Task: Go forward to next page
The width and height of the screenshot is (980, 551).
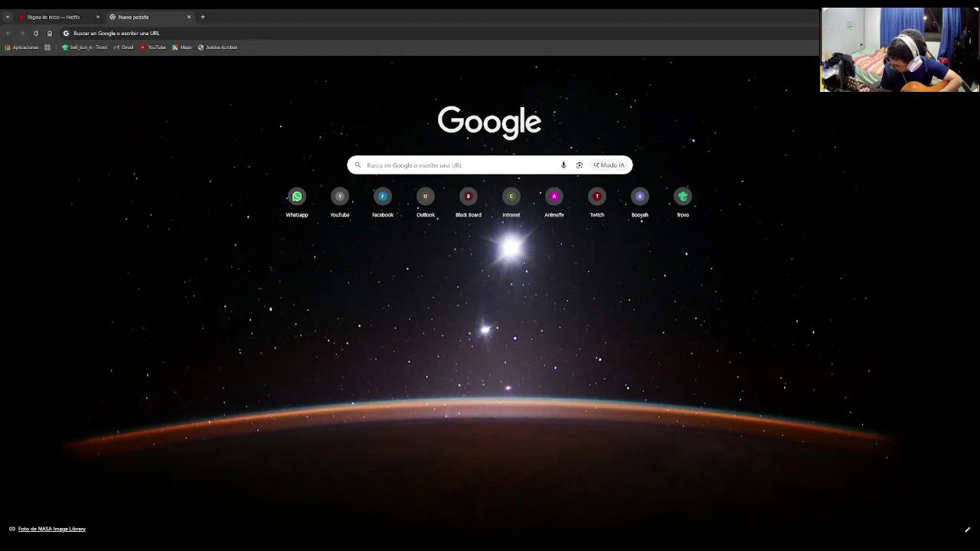Action: pos(21,33)
